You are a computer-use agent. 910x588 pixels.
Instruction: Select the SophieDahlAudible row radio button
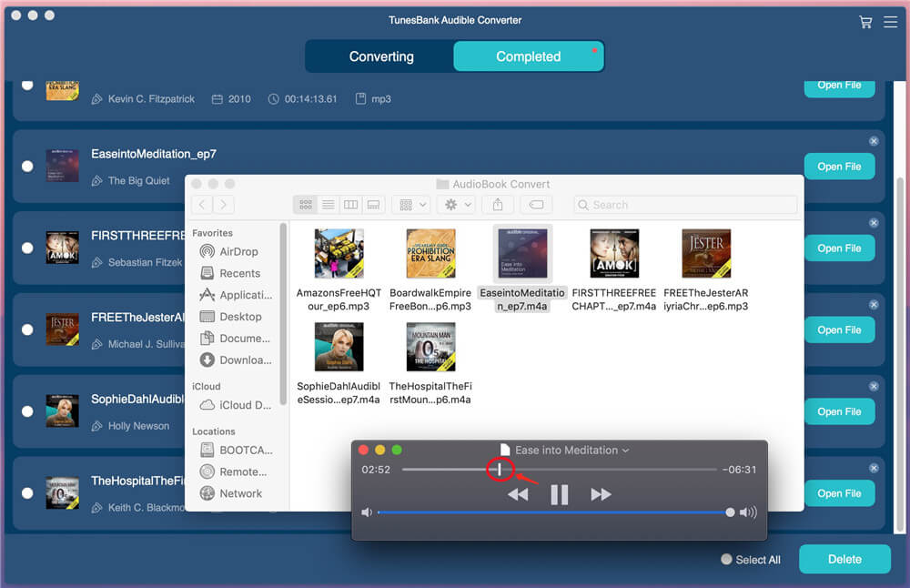coord(27,411)
